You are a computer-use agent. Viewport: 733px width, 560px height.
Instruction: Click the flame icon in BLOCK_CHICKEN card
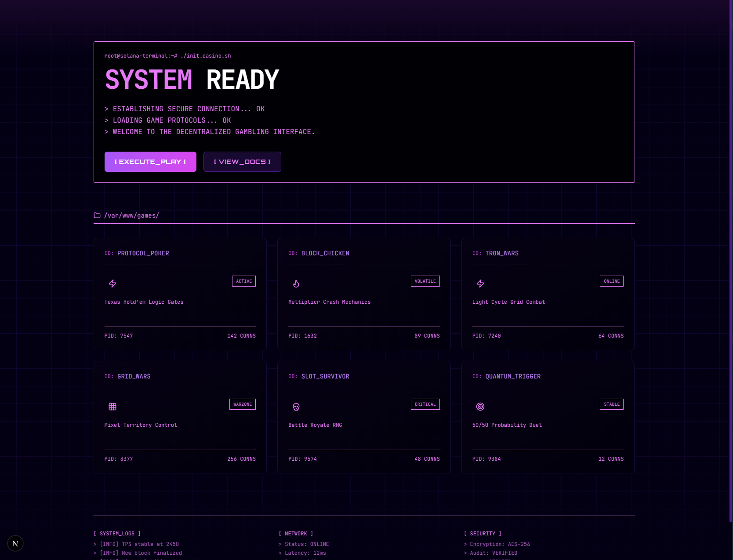tap(296, 284)
